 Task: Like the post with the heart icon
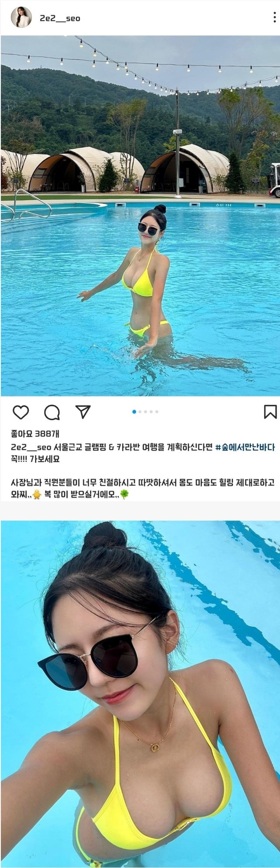20,412
